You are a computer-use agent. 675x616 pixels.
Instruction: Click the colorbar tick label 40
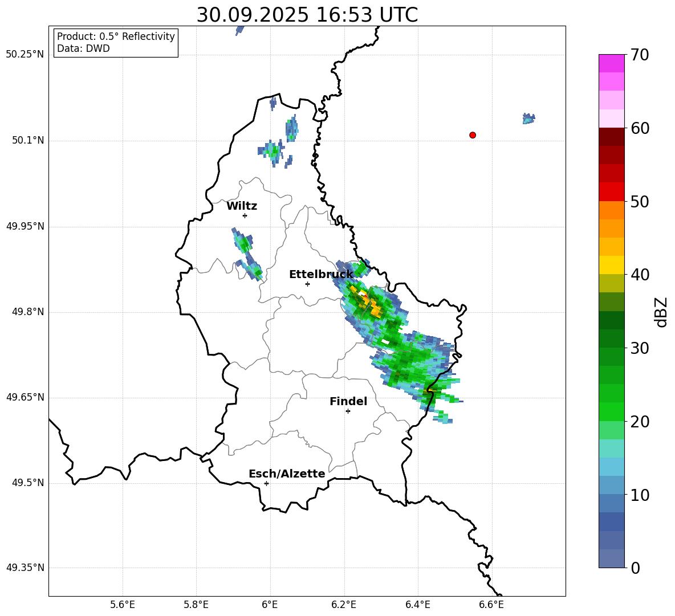[640, 275]
